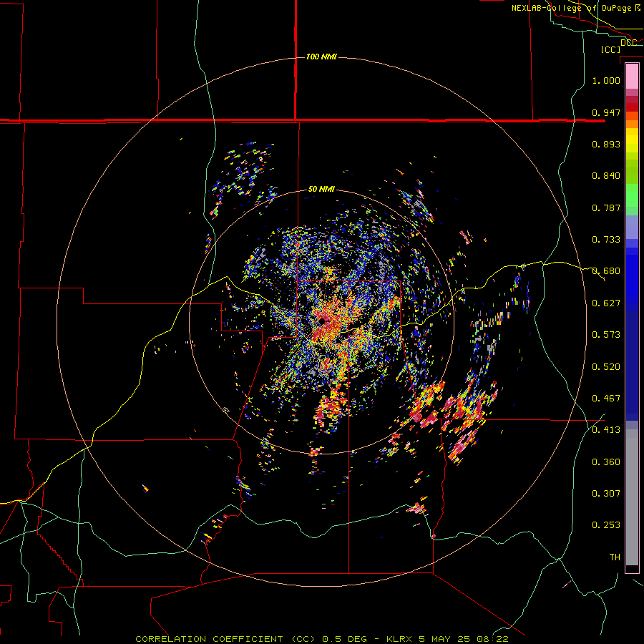Select the 0.467 color scale label
644x644 pixels.
[606, 399]
